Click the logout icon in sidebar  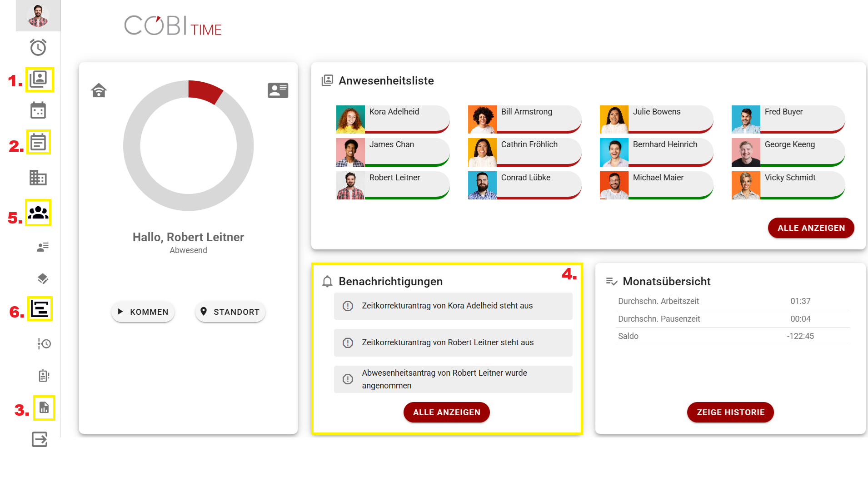(x=40, y=439)
